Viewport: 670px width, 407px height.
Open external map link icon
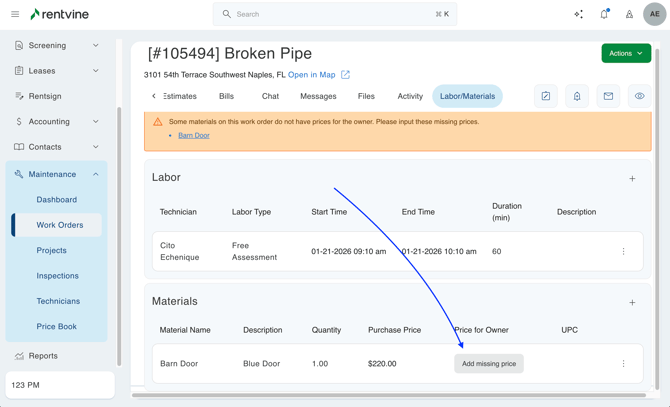point(346,75)
